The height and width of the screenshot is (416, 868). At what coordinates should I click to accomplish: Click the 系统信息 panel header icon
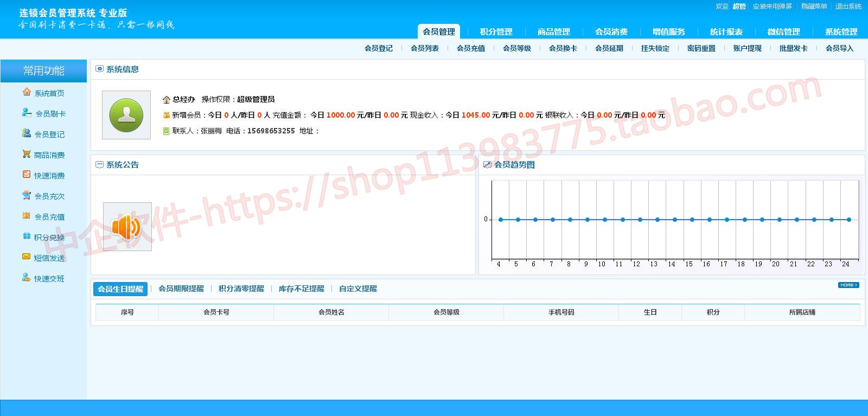99,69
